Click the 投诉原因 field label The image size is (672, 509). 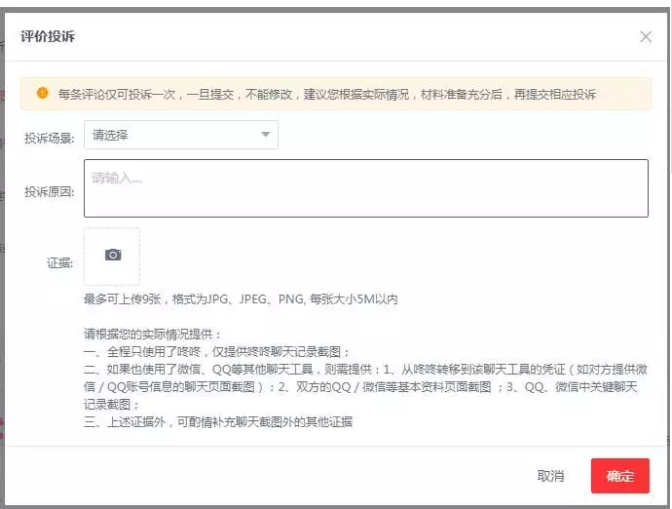pos(50,191)
